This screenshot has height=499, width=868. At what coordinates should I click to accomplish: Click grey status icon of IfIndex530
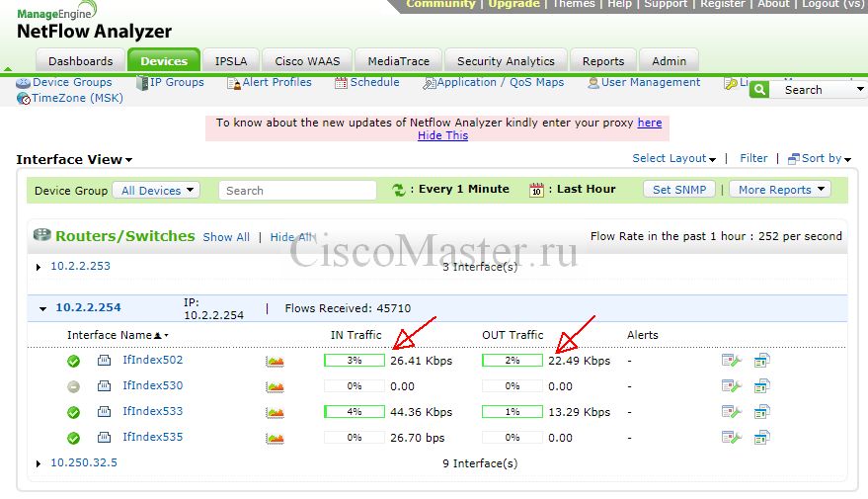click(73, 387)
